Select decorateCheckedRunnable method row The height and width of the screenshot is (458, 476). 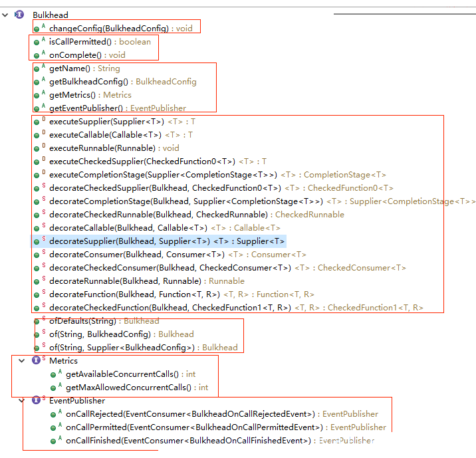coord(197,215)
